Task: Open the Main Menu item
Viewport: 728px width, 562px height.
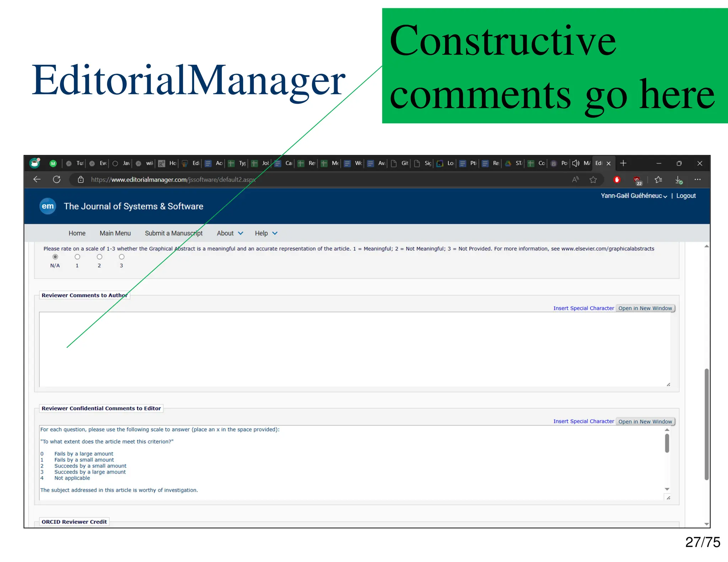Action: click(115, 233)
